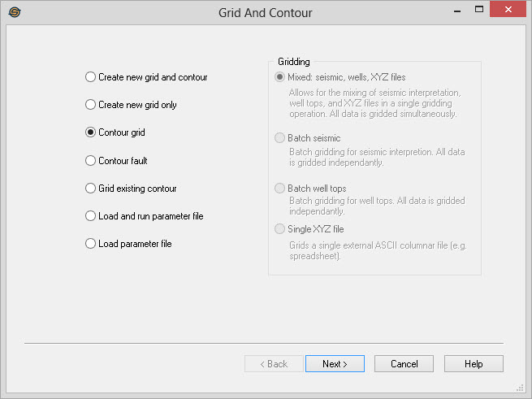Screen dimensions: 532x399
Task: Maximize the Grid And Contour window
Action: pos(479,11)
